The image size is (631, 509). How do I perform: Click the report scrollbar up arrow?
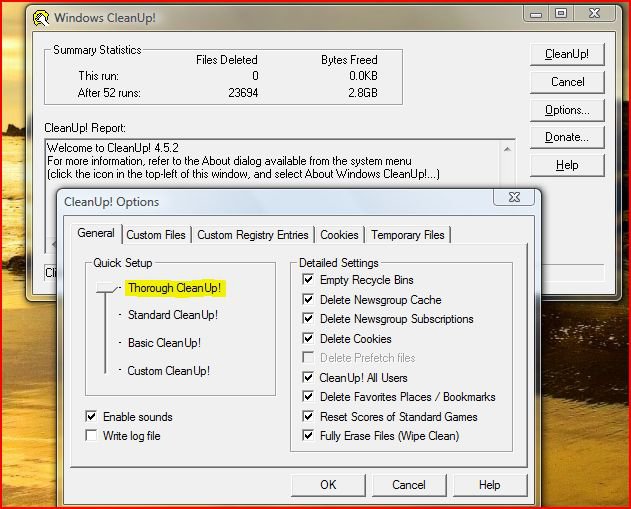click(x=507, y=149)
